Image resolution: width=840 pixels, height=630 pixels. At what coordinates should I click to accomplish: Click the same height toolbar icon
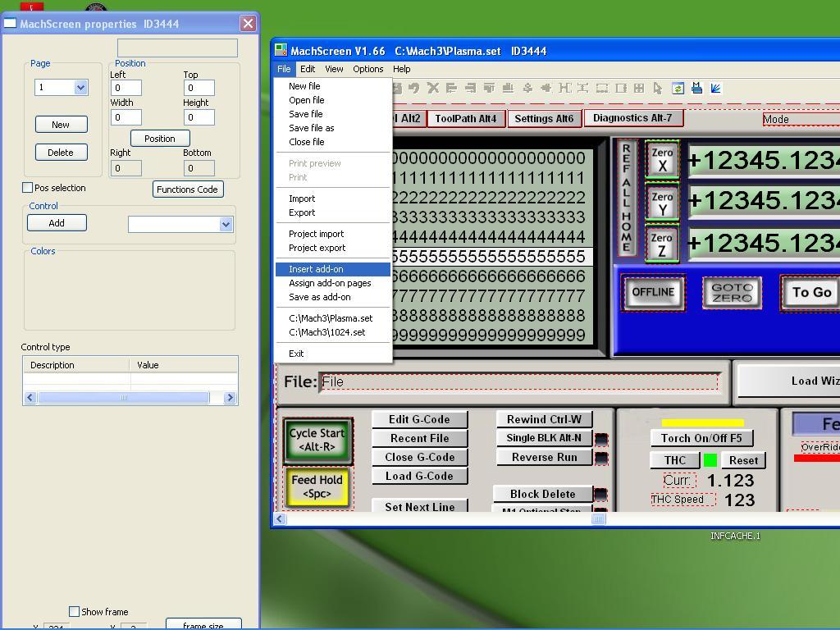621,88
